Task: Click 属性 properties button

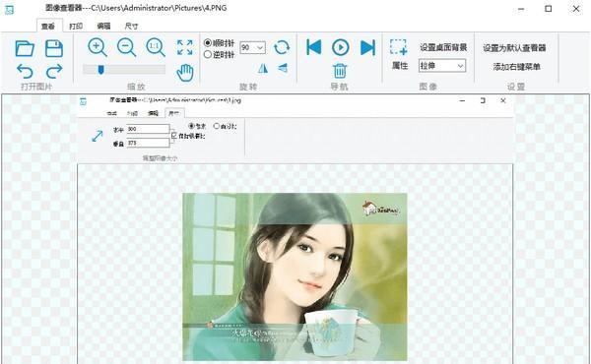Action: pyautogui.click(x=400, y=66)
